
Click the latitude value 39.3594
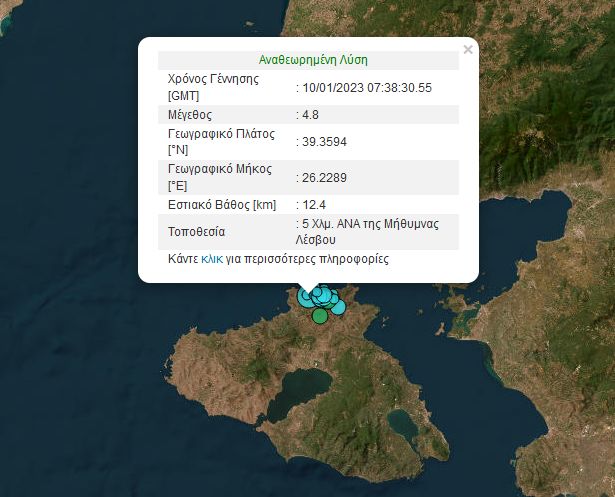coord(324,142)
